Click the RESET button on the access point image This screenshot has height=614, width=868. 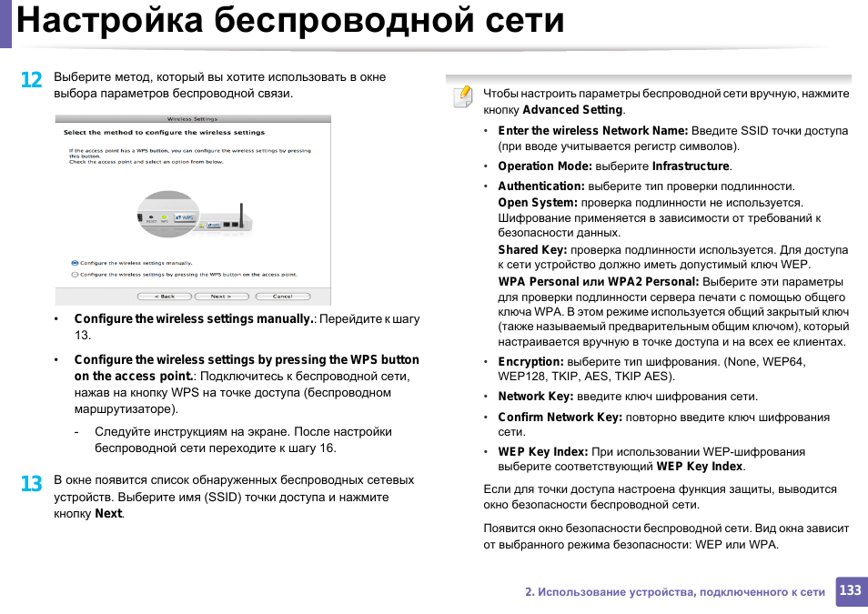click(x=151, y=216)
